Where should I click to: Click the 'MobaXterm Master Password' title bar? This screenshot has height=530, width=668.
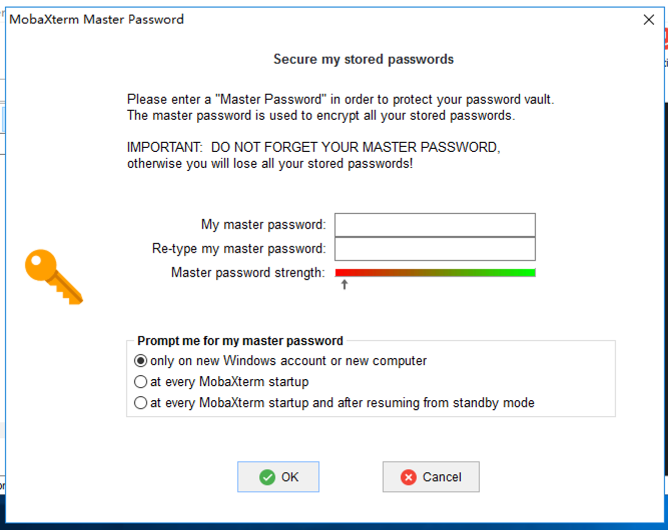[300, 19]
